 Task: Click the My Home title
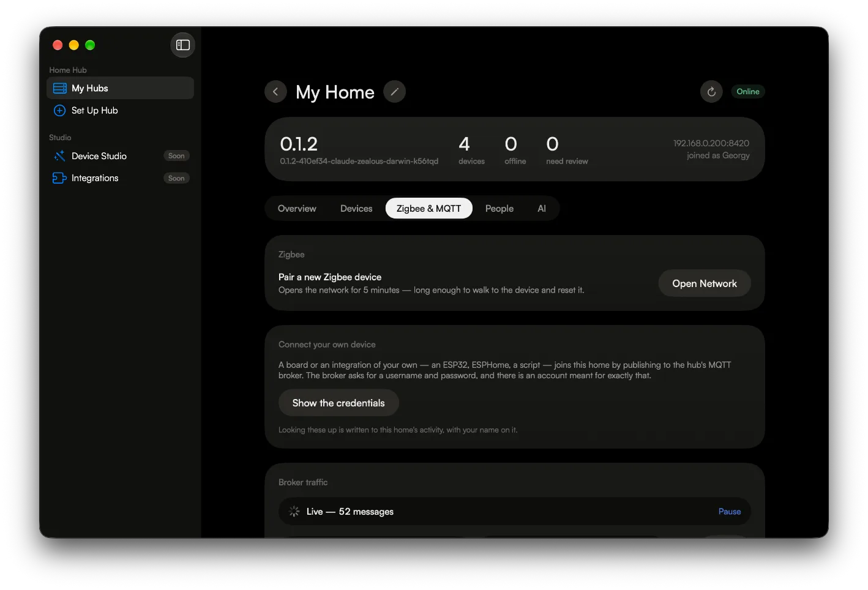335,92
